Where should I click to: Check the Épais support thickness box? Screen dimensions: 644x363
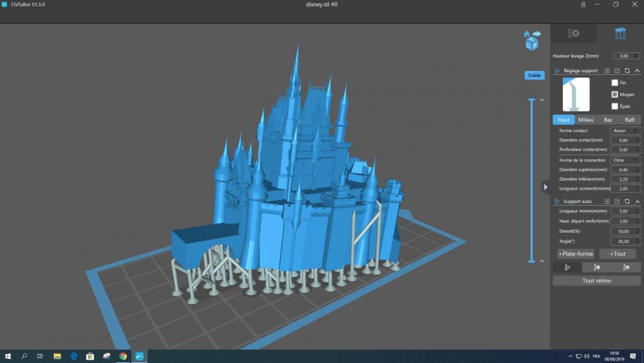(x=614, y=106)
